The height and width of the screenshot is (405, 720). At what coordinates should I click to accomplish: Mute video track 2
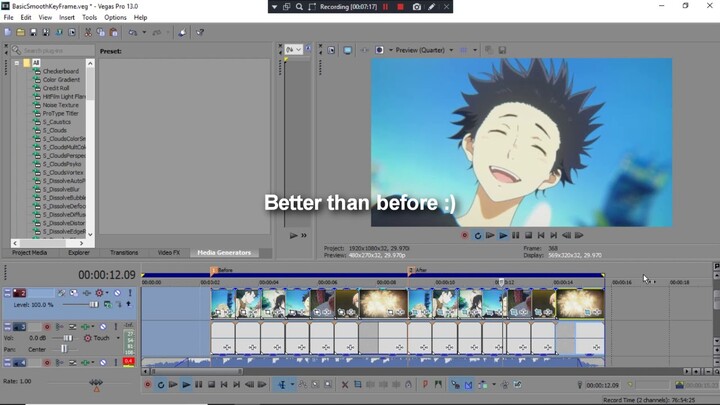[116, 293]
